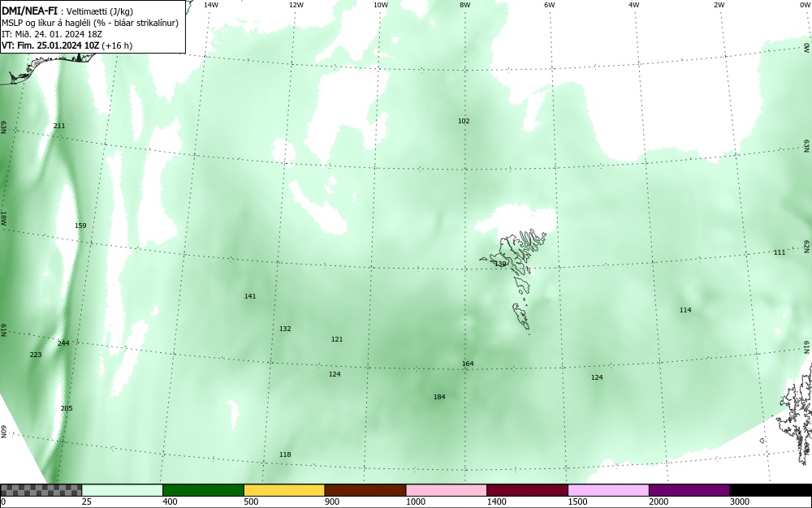This screenshot has height=508, width=812.
Task: Click the legend number 400
Action: tap(170, 502)
